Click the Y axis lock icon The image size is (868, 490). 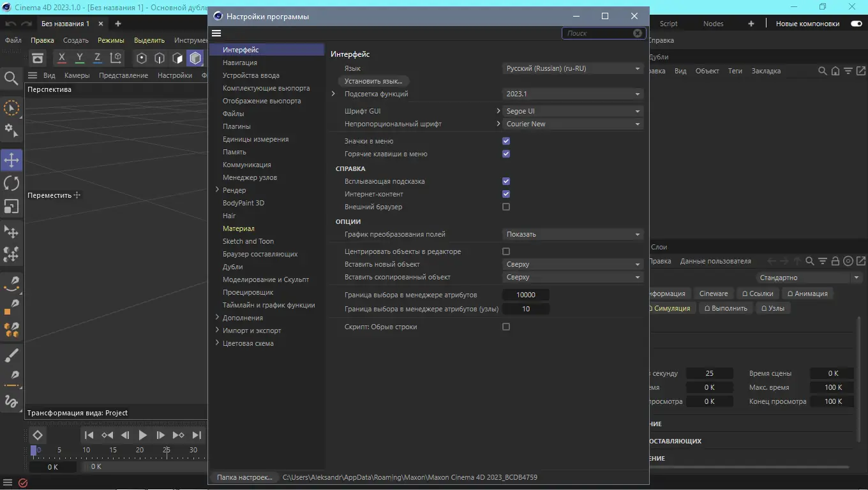[80, 58]
